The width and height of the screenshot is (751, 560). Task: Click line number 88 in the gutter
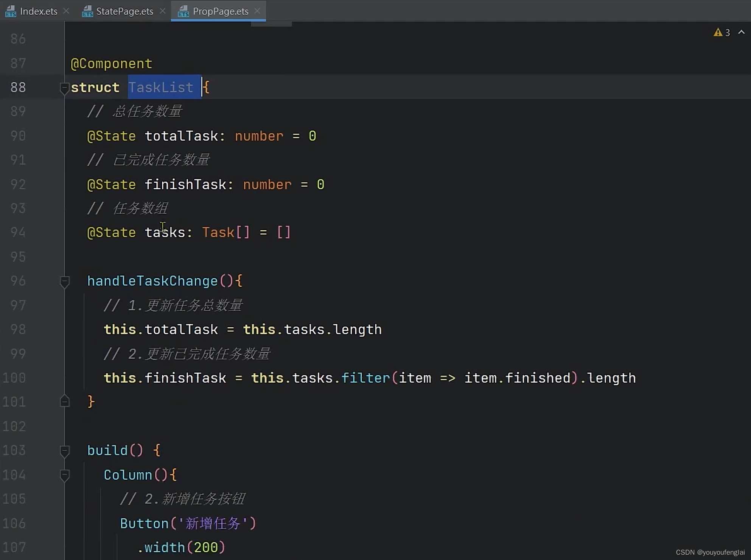[18, 87]
